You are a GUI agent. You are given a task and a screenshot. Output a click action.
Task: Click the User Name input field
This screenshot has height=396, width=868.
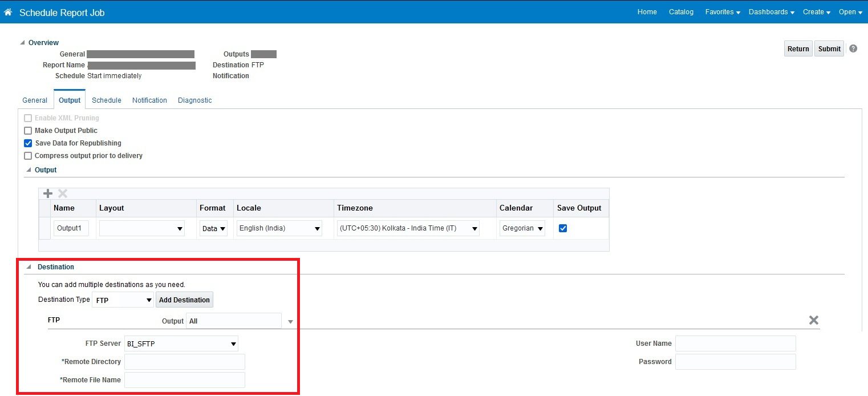(736, 344)
